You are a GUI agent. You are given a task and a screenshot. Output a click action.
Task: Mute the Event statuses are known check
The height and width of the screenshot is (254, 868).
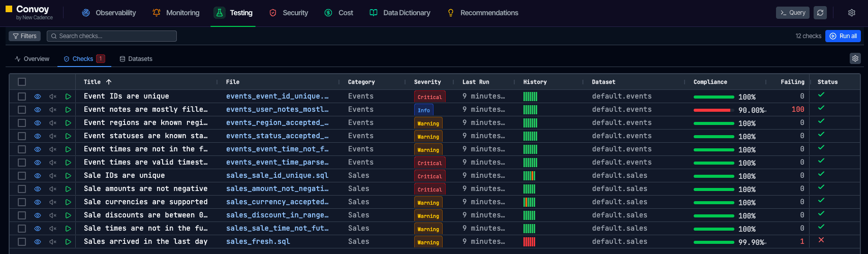point(53,136)
